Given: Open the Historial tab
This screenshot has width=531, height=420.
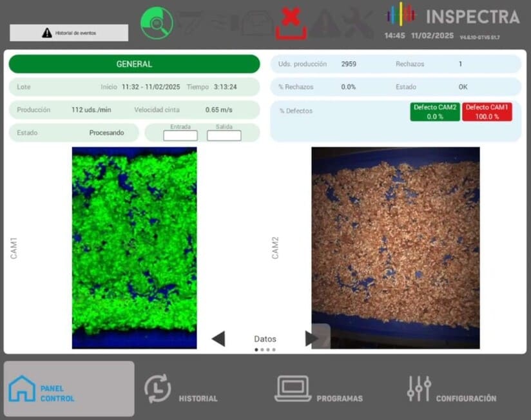Looking at the screenshot, I should pos(180,389).
